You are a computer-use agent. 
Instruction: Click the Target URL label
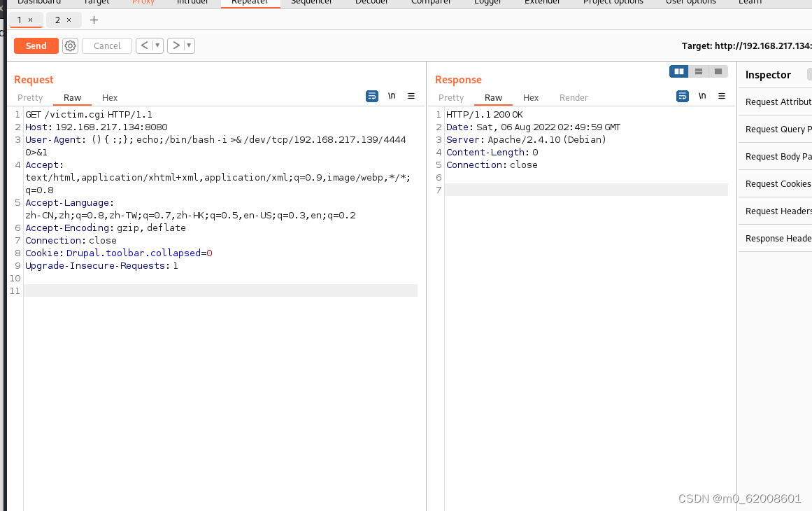746,45
